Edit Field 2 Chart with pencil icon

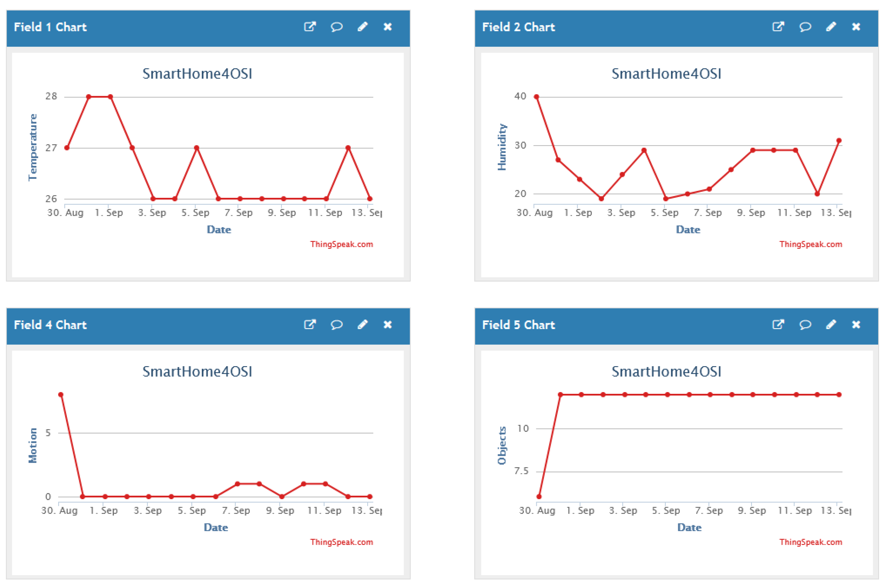(x=831, y=26)
